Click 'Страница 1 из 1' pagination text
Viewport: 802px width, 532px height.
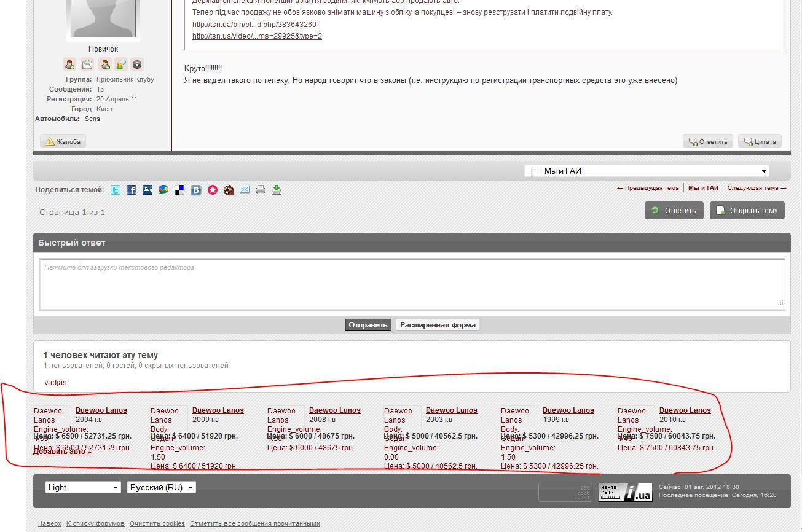click(73, 212)
